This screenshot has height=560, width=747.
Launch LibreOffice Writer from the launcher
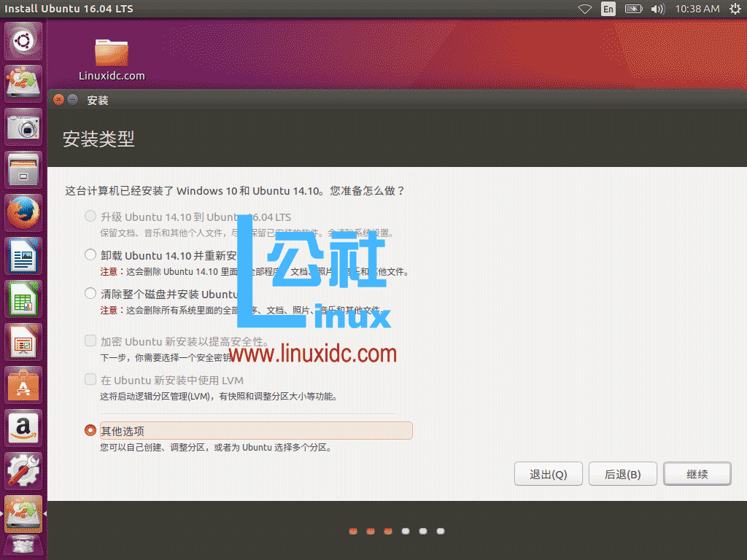(x=23, y=256)
